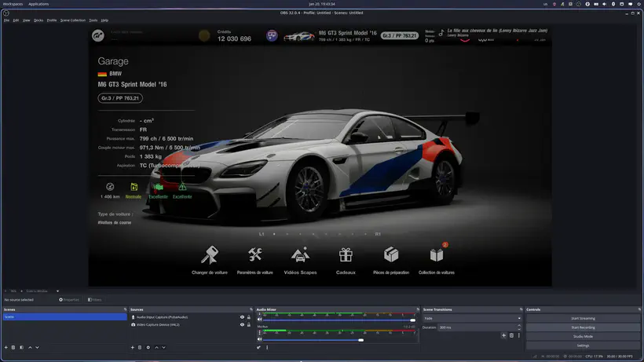Move source up with arrow icon

[x=156, y=347]
